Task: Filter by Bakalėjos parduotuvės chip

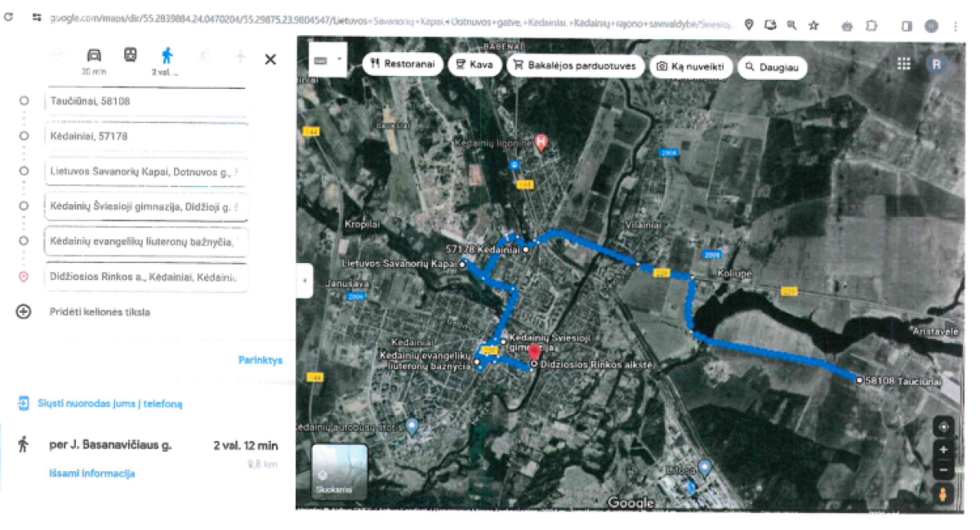Action: pos(576,65)
